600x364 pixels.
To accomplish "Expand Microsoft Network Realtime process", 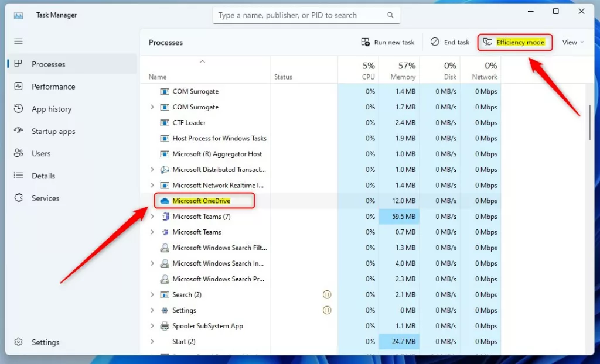I will pos(152,185).
